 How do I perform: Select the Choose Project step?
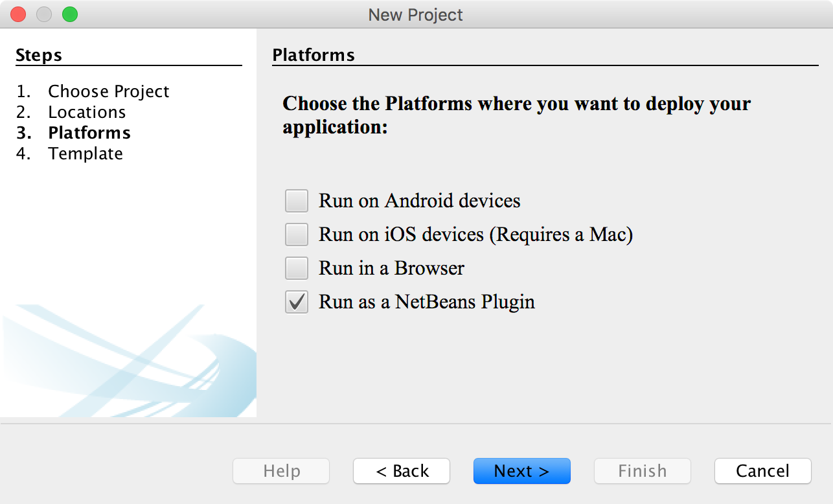(108, 91)
